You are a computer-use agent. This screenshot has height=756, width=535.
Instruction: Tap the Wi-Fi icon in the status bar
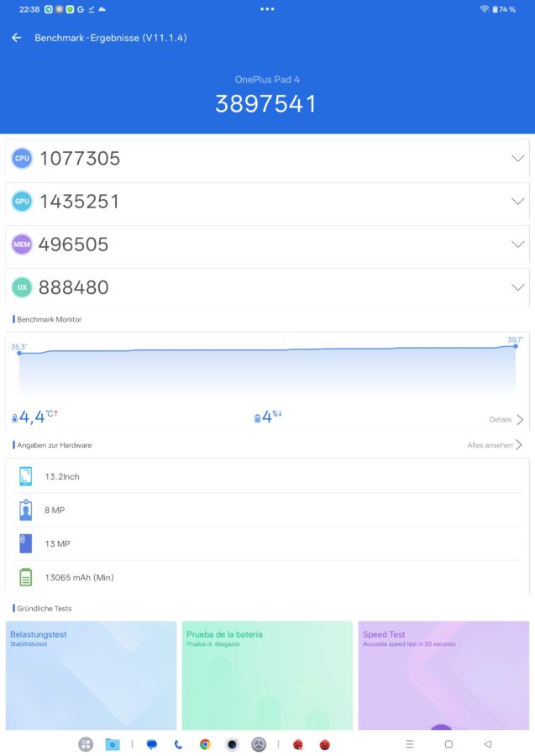(x=484, y=9)
